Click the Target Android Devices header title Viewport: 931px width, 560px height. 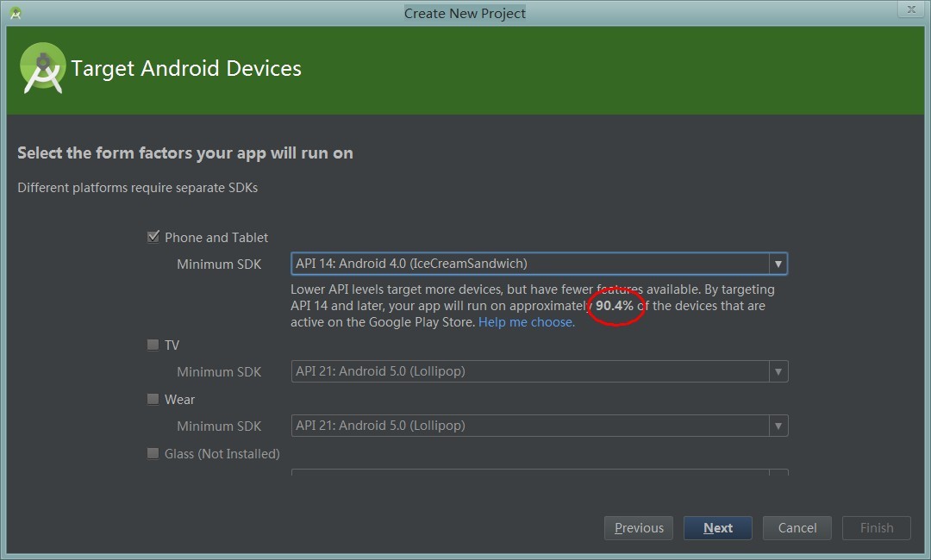(x=186, y=69)
